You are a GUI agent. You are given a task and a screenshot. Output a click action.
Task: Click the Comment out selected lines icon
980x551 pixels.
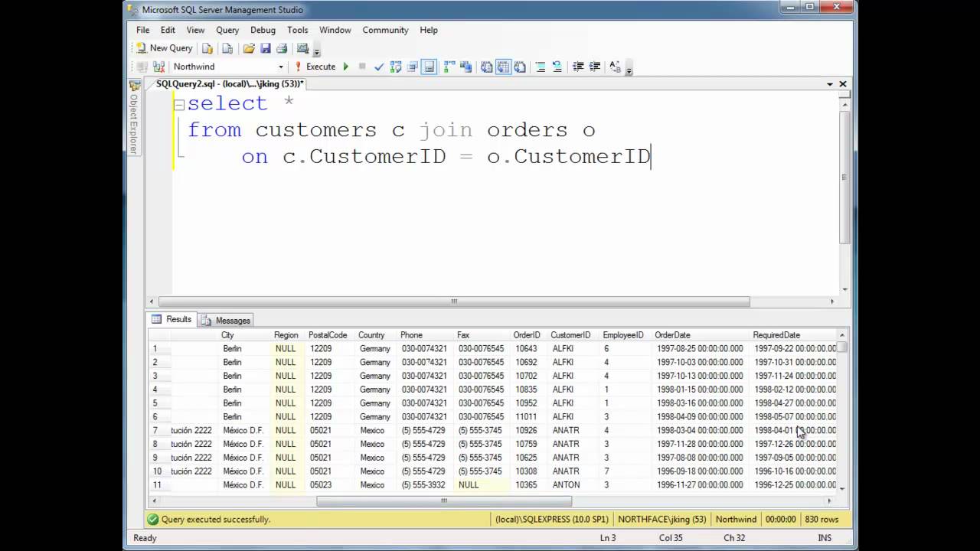[540, 67]
